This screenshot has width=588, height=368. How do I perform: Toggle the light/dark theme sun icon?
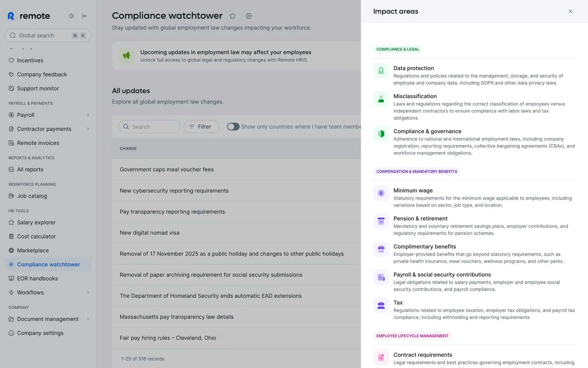[x=71, y=16]
